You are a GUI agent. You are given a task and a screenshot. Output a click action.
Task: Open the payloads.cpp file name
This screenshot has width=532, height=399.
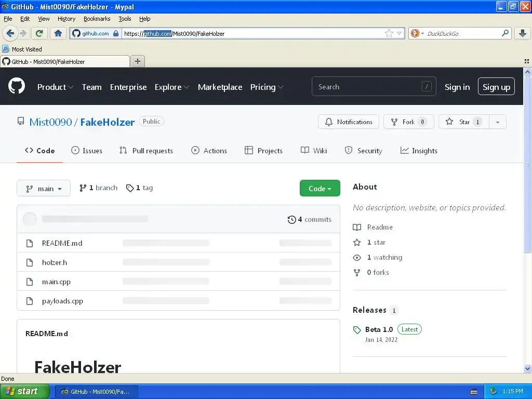point(62,301)
